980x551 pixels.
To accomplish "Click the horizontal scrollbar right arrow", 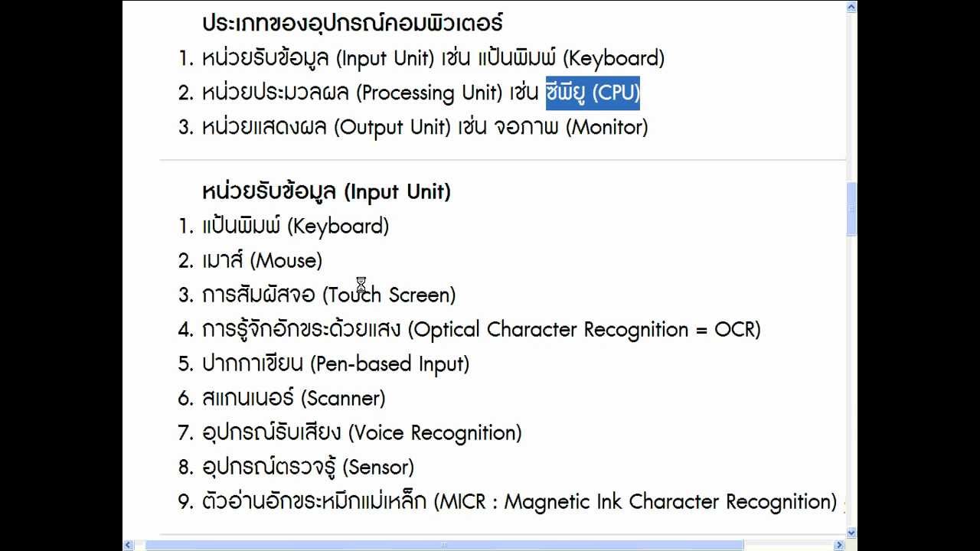I will pyautogui.click(x=839, y=545).
